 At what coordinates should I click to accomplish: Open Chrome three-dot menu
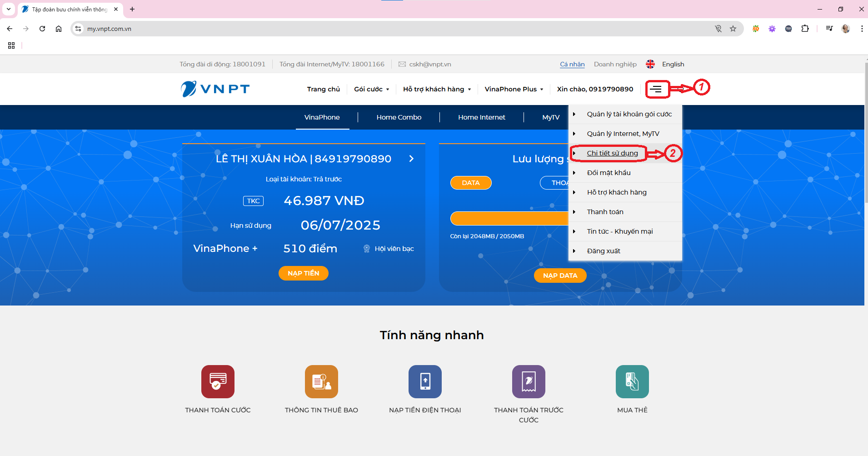pyautogui.click(x=862, y=29)
